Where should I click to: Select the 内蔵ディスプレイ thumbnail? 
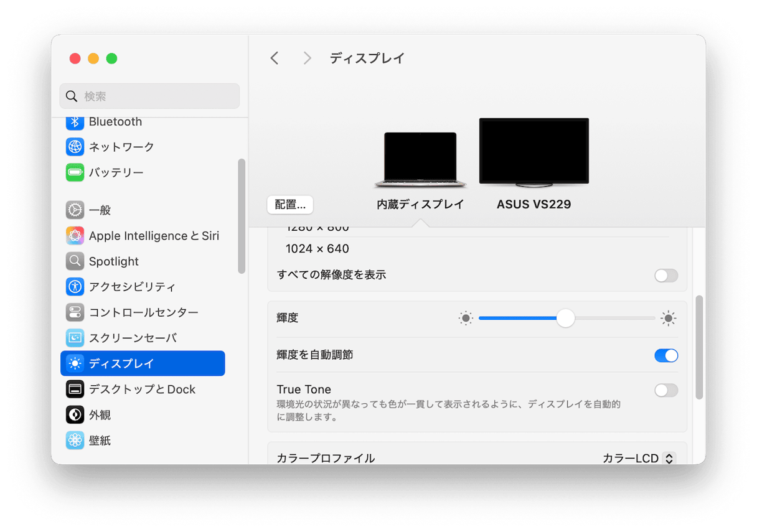click(x=420, y=156)
